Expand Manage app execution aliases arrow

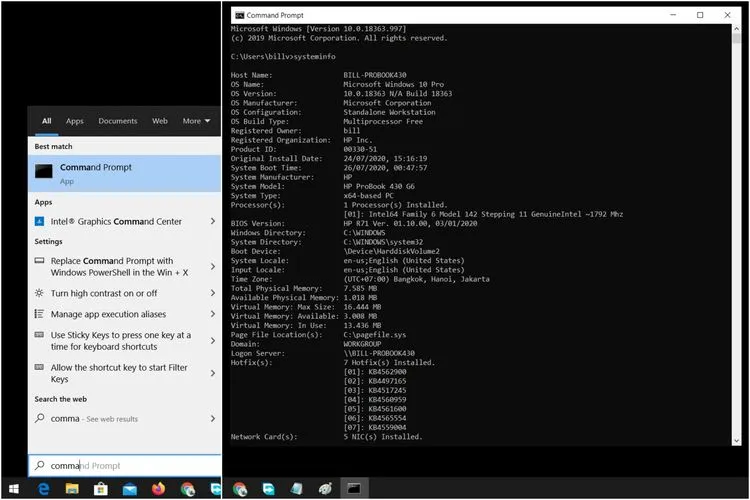coord(213,314)
